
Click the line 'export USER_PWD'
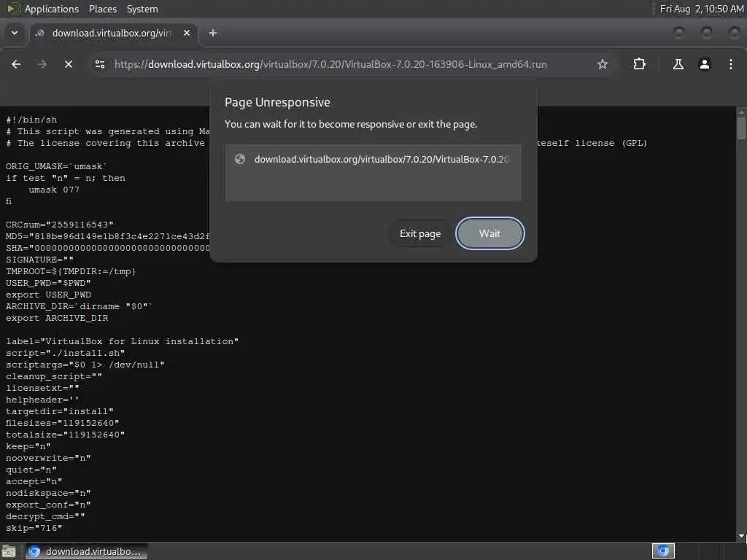48,295
